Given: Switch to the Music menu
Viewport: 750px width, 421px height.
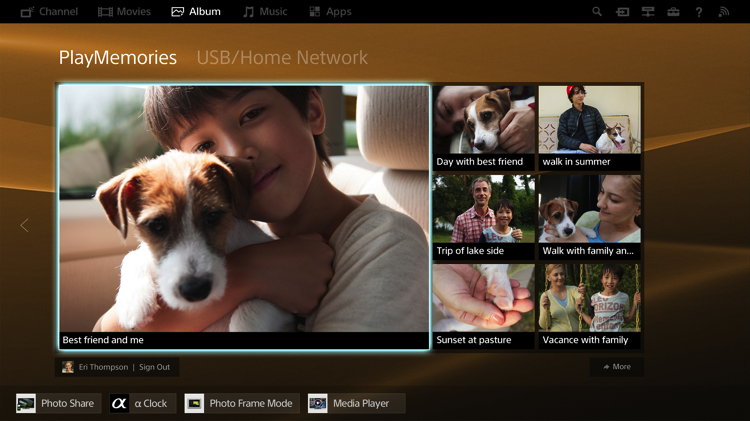Looking at the screenshot, I should pos(265,11).
